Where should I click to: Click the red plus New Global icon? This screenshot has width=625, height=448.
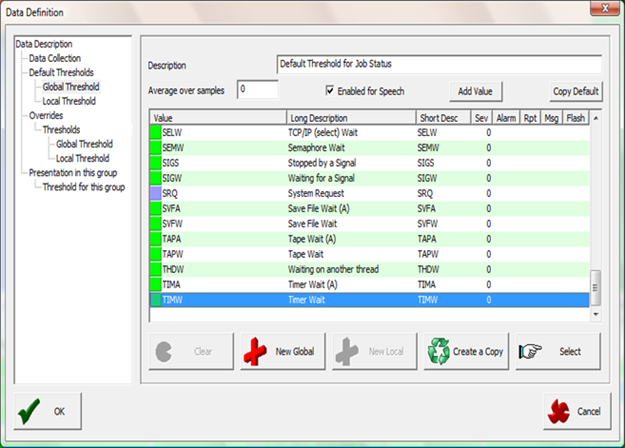point(258,352)
